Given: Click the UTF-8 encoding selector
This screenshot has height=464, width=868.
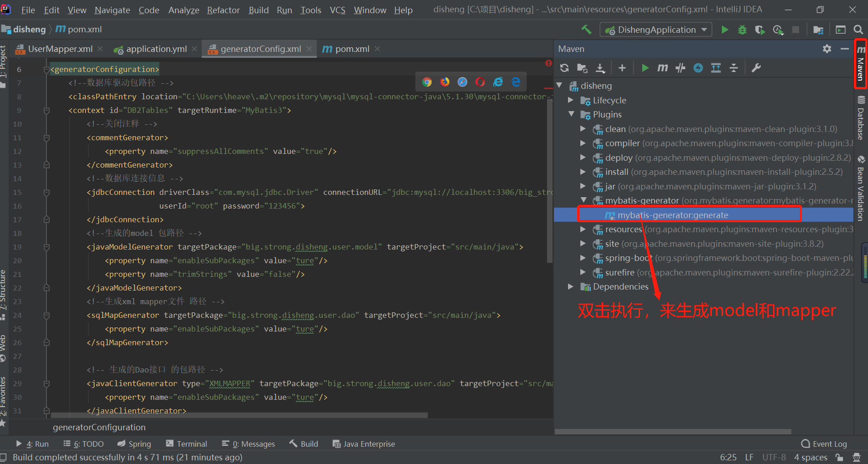Looking at the screenshot, I should click(774, 457).
